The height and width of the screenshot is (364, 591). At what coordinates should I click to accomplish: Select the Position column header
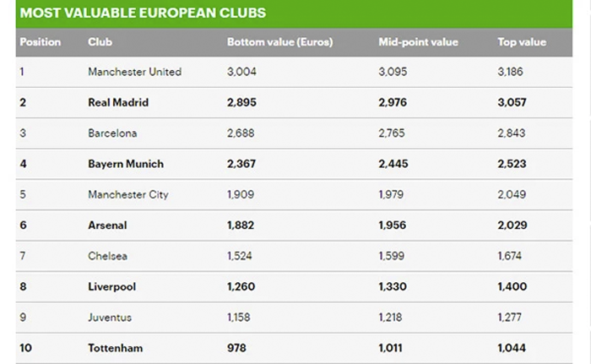pos(41,42)
